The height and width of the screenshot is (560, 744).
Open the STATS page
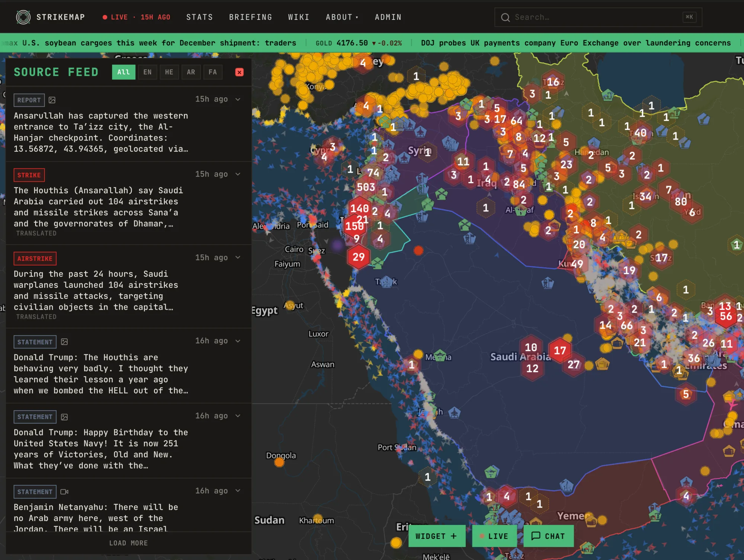[x=200, y=17]
